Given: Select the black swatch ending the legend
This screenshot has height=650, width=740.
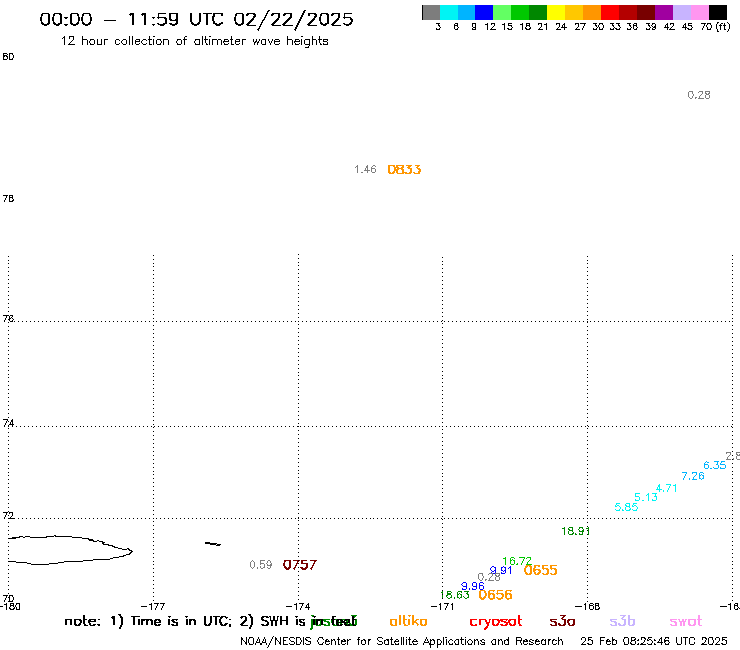Looking at the screenshot, I should [x=718, y=13].
